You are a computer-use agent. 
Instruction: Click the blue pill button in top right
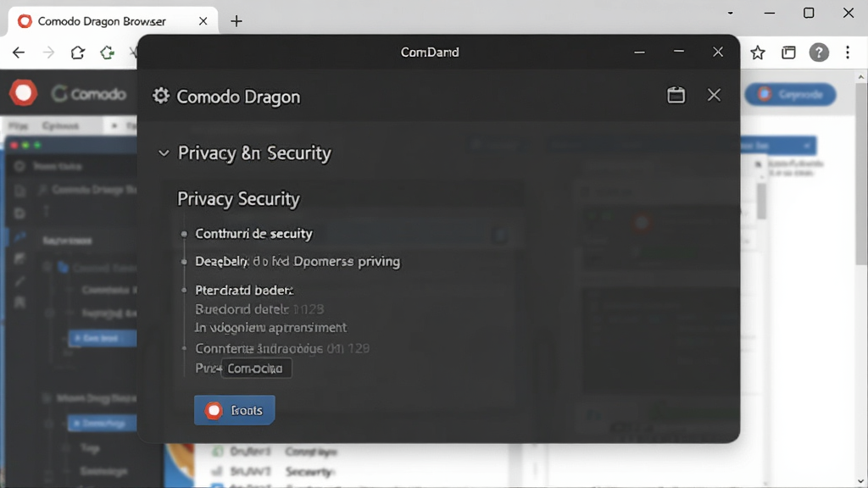pos(790,95)
